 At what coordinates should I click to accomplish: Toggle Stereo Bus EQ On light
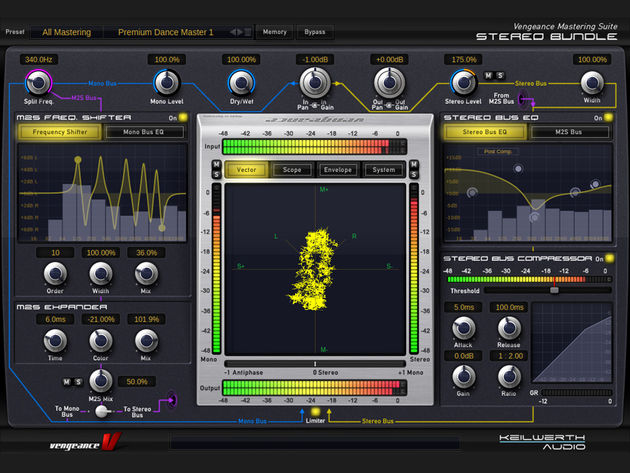pyautogui.click(x=608, y=117)
